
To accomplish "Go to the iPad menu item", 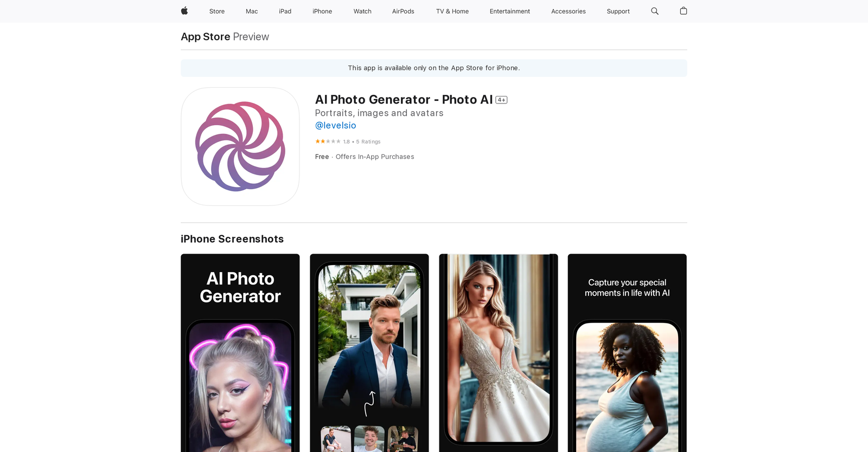I will click(x=285, y=11).
